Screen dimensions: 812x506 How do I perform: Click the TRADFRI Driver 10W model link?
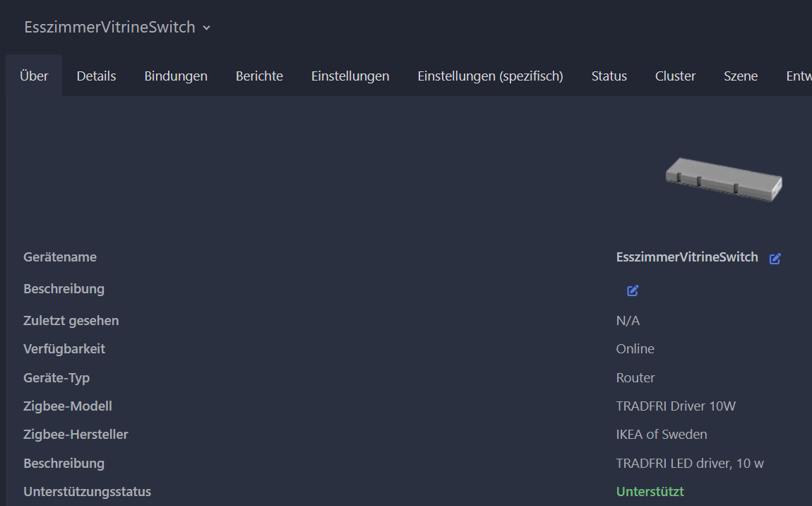coord(676,406)
